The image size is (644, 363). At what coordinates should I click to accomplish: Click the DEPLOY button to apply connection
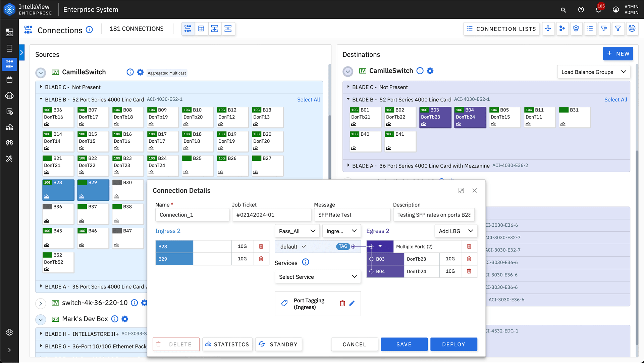(453, 344)
